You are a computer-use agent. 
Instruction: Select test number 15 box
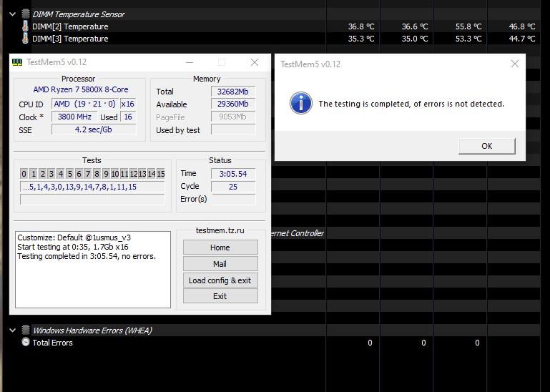161,174
